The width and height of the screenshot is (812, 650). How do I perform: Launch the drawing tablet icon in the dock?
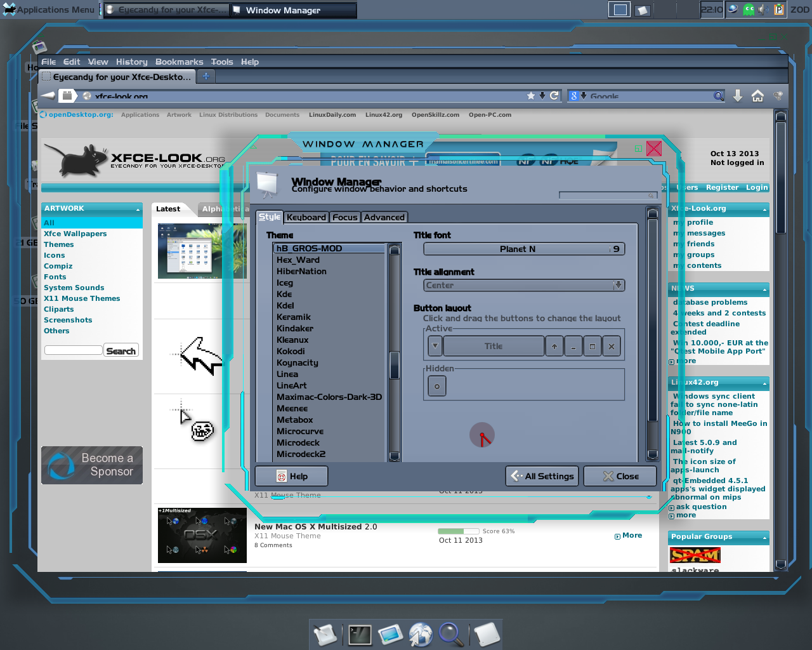pyautogui.click(x=325, y=634)
